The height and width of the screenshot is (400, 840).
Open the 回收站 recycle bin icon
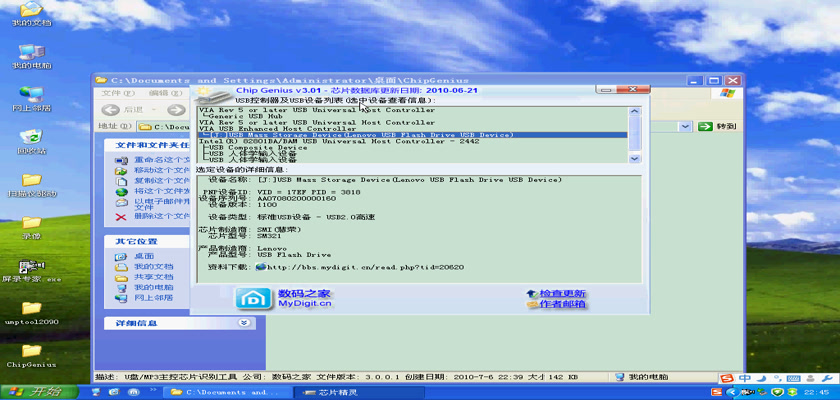[31, 141]
